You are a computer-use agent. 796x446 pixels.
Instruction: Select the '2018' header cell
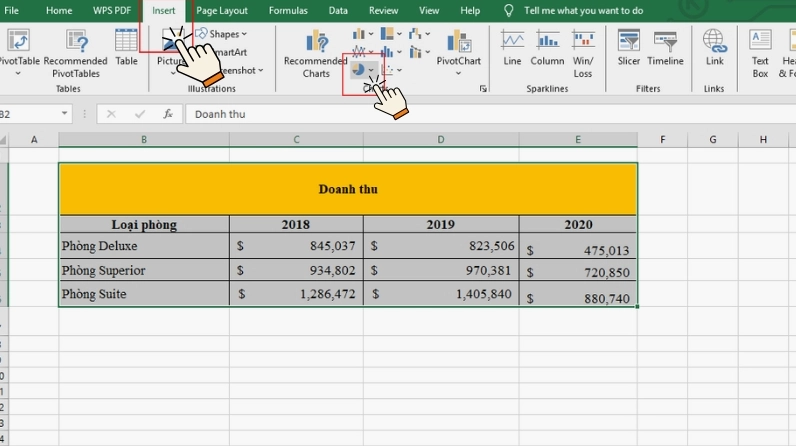point(296,224)
